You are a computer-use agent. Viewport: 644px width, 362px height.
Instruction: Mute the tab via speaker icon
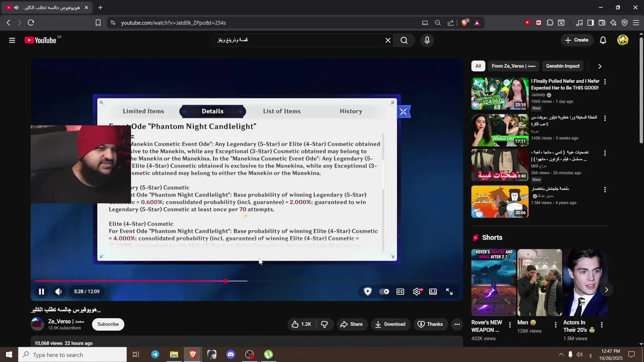click(x=16, y=8)
